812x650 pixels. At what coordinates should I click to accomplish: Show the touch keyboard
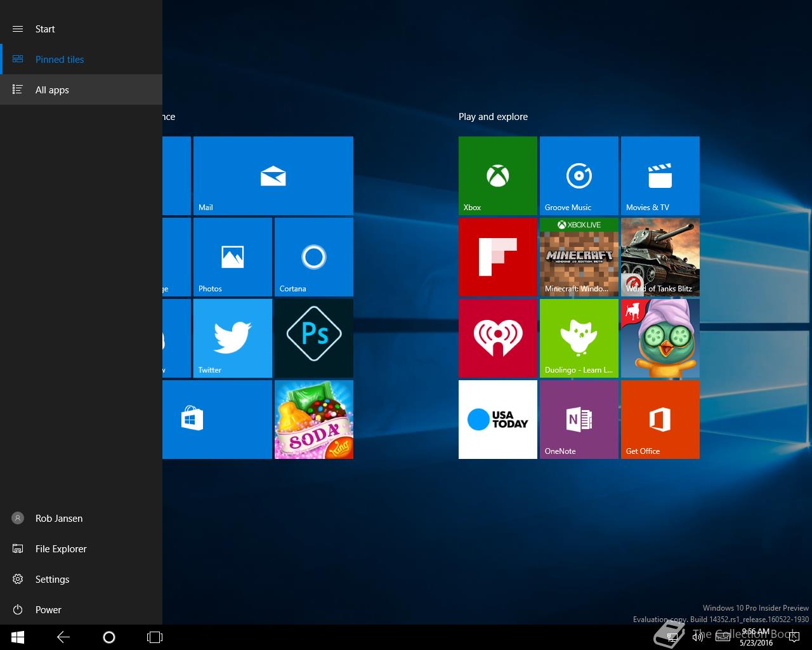coord(723,637)
